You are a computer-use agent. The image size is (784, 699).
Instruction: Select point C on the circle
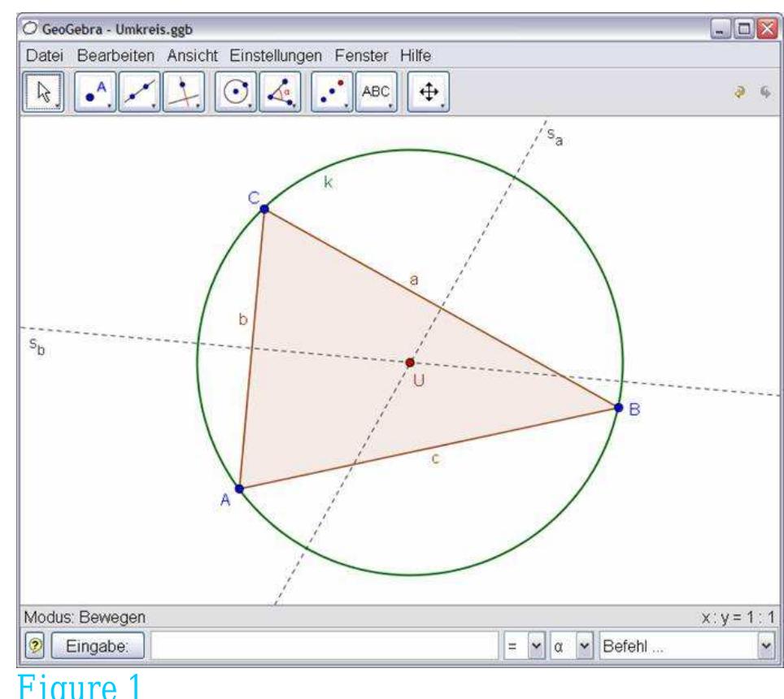coord(264,209)
